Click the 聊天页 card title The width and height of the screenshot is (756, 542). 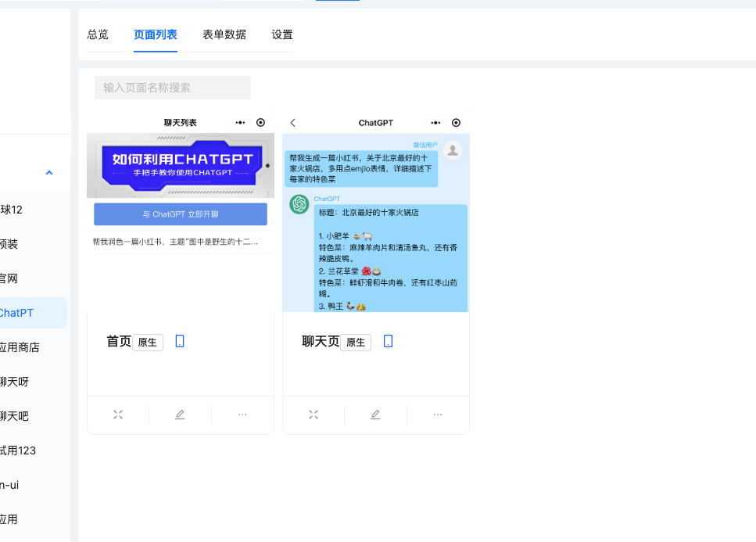click(x=321, y=342)
